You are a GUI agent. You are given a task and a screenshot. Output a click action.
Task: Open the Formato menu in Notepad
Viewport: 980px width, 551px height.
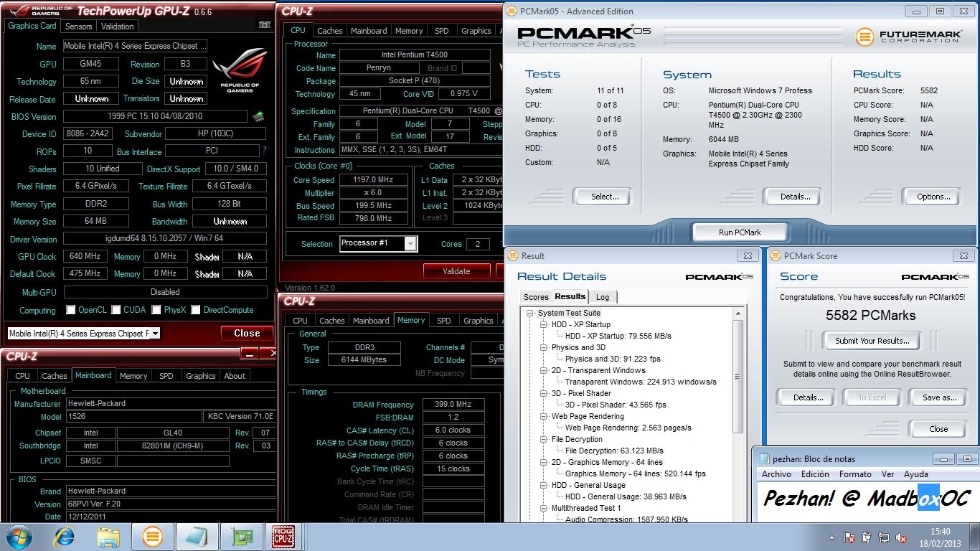(855, 474)
